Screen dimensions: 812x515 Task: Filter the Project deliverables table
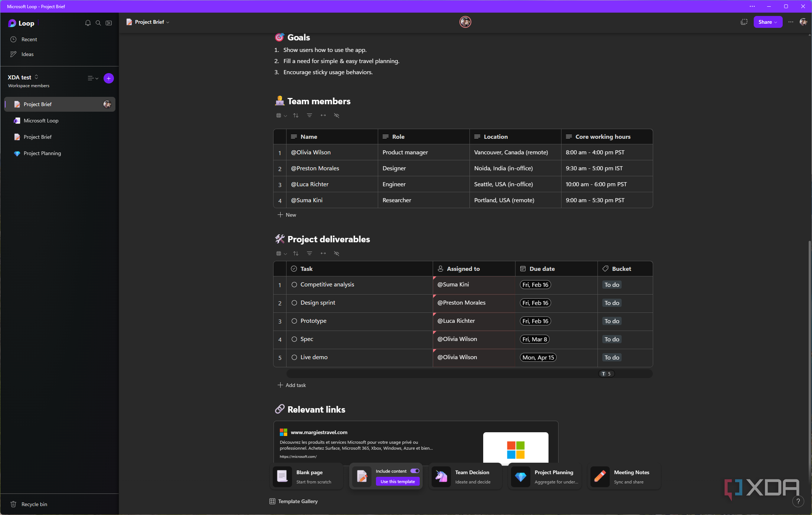coord(310,253)
